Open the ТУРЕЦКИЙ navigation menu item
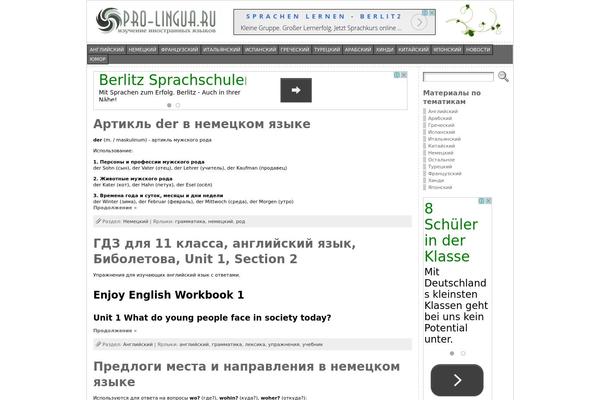 pyautogui.click(x=327, y=50)
